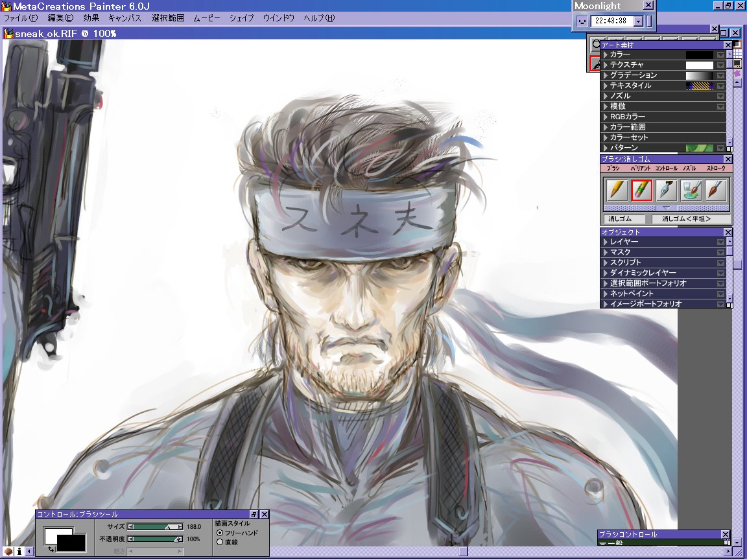
Task: Open the キャンバス menu
Action: 124,18
